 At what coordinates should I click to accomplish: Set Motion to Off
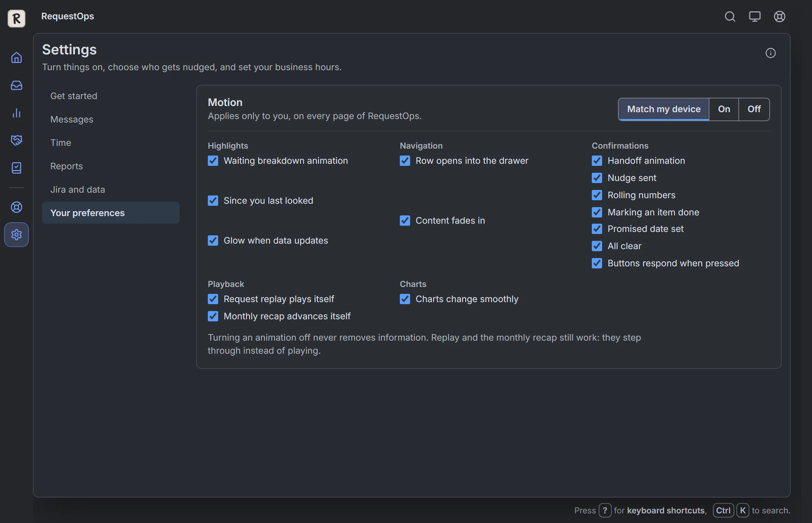(754, 109)
